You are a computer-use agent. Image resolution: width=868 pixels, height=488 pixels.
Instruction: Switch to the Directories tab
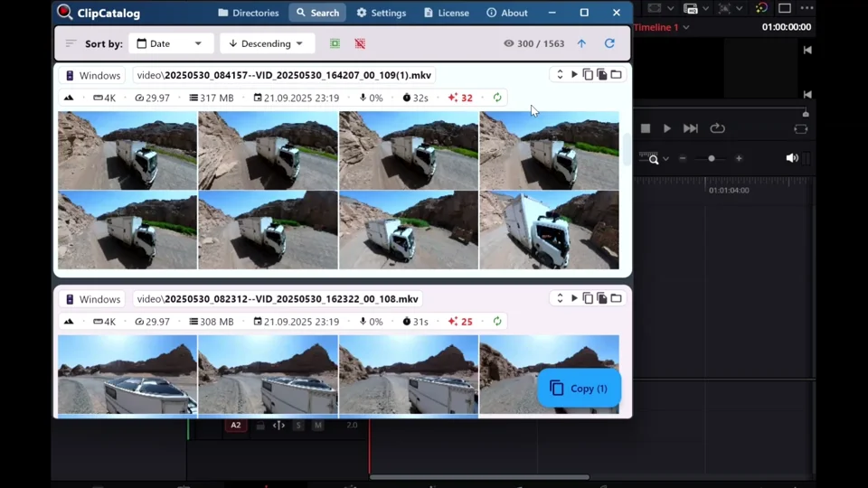pos(249,13)
